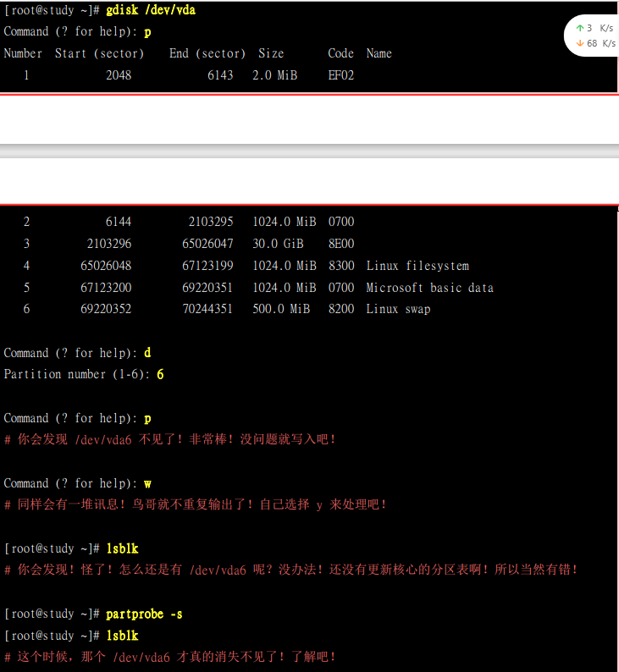Select the 'Start (sector)' column header
The width and height of the screenshot is (619, 672).
point(99,53)
